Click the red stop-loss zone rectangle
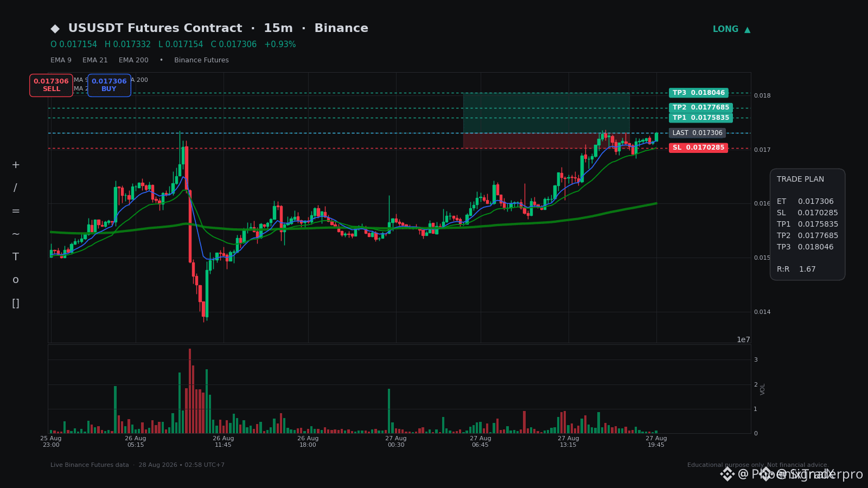Viewport: 868px width, 488px height. click(x=546, y=140)
